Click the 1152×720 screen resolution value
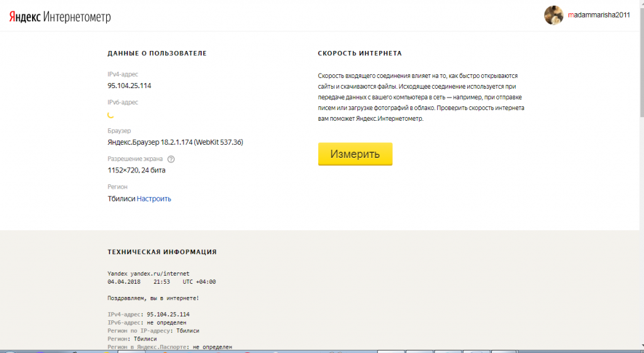Screen dimensions: 644x353 click(136, 170)
